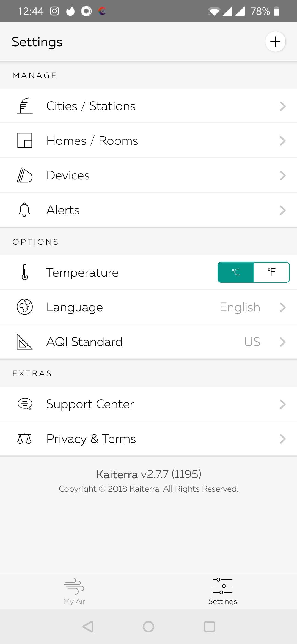Click the AQI Standard ruler icon
This screenshot has width=297, height=644.
point(24,342)
